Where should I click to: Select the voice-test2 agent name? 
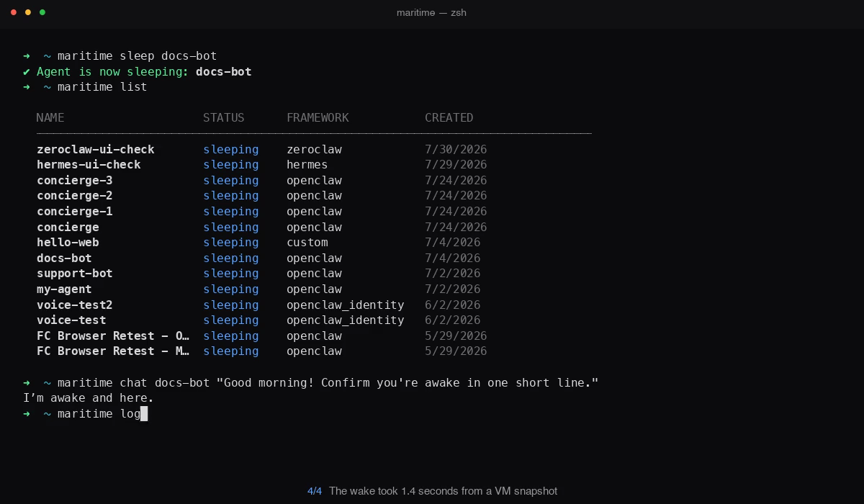point(75,305)
